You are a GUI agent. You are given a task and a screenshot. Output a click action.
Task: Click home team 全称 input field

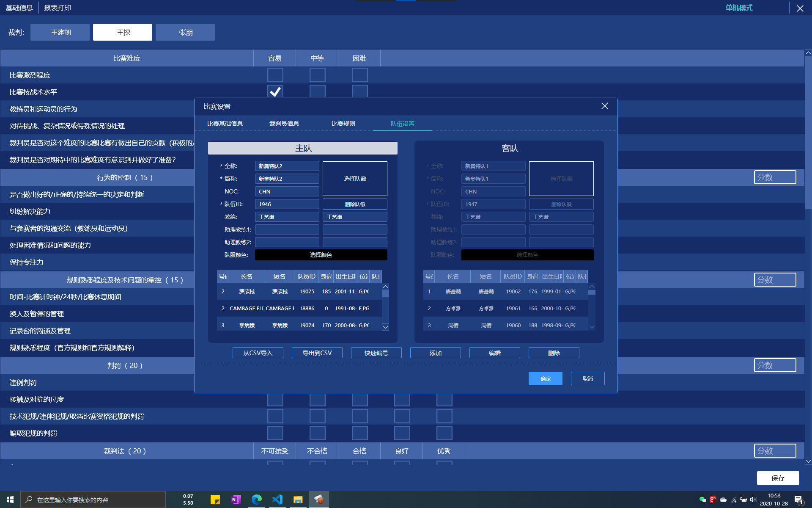(x=287, y=166)
